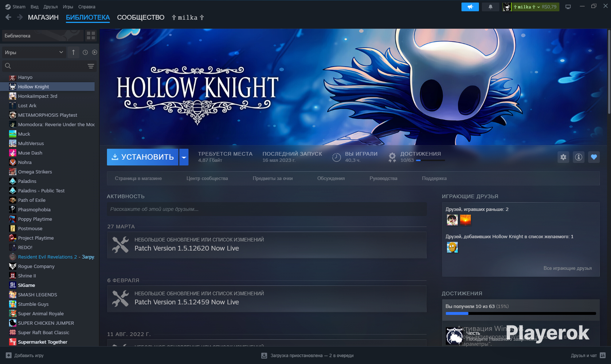Select MultiVersus in the game list
611x364 pixels.
tap(47, 143)
